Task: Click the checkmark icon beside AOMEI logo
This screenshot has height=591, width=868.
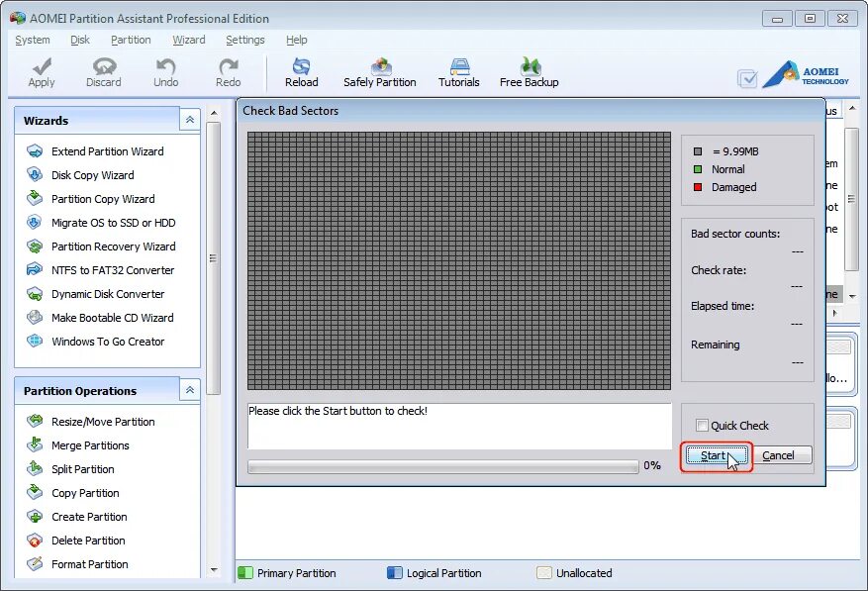Action: [747, 78]
